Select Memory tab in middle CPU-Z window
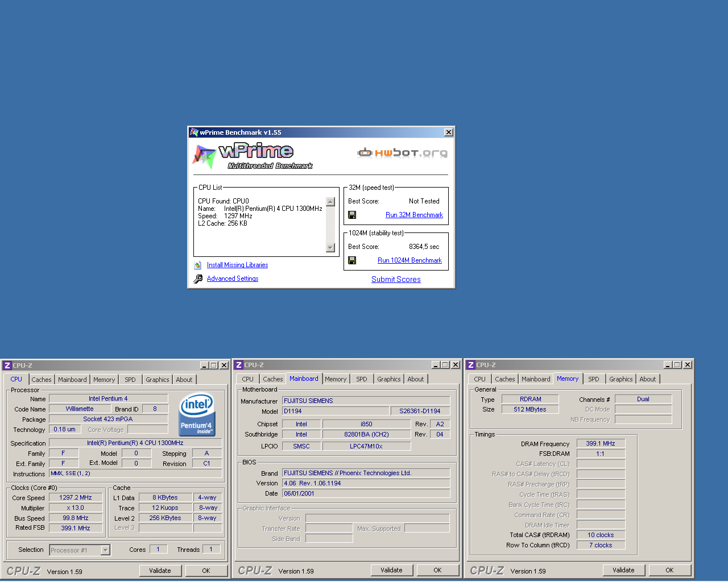This screenshot has width=728, height=582. pyautogui.click(x=336, y=379)
